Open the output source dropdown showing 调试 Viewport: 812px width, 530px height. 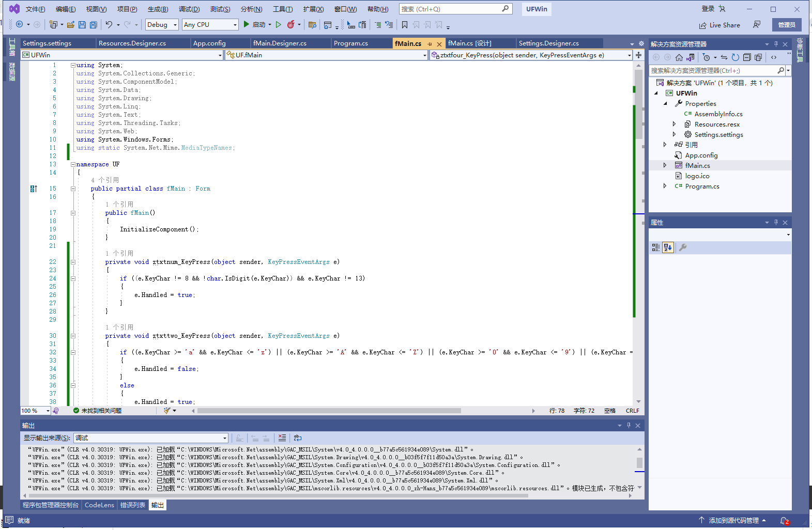pyautogui.click(x=151, y=438)
